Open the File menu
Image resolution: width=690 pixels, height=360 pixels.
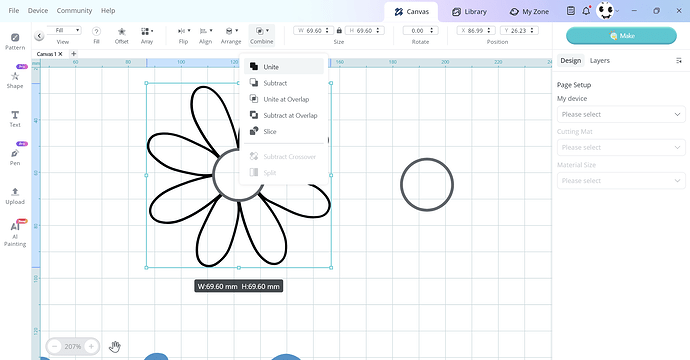(x=14, y=11)
